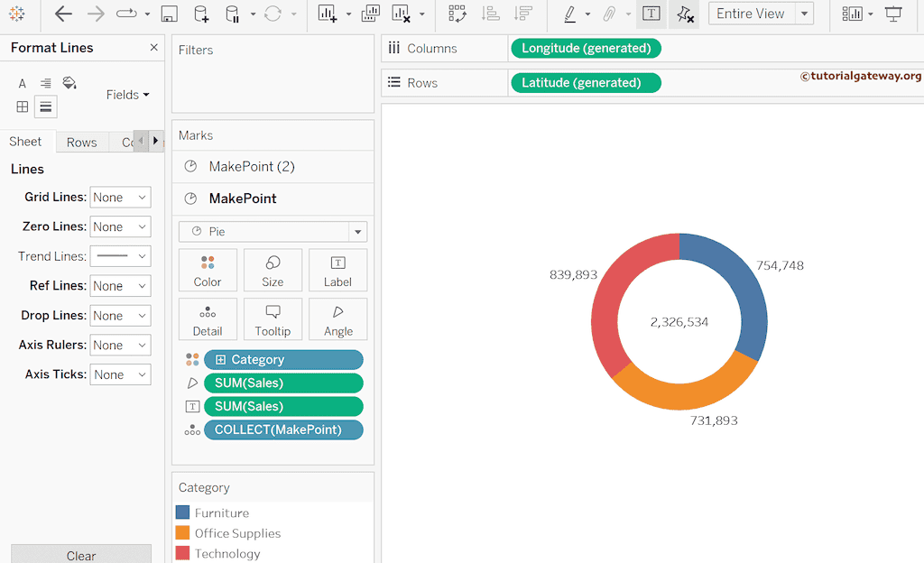Close the Format Lines pane
This screenshot has width=924, height=563.
(x=153, y=47)
